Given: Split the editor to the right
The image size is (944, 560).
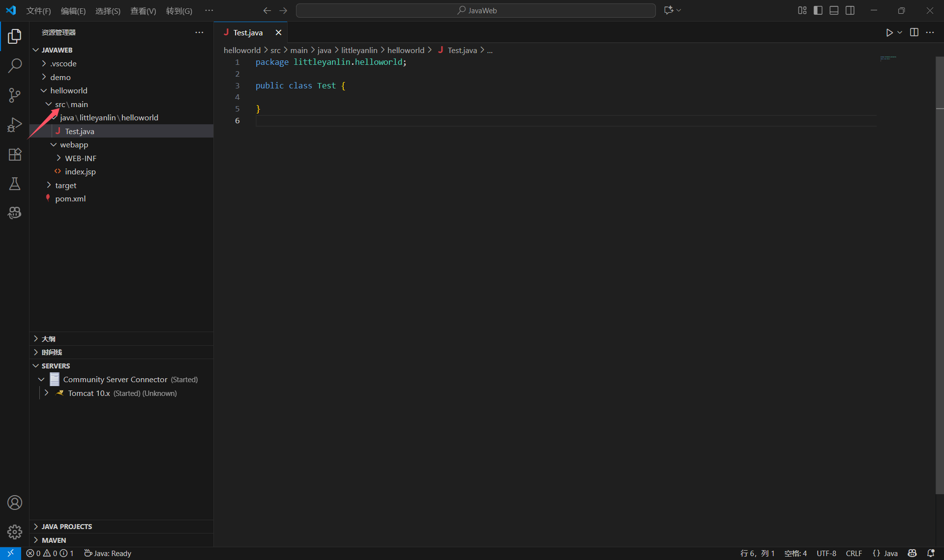Looking at the screenshot, I should (x=914, y=32).
